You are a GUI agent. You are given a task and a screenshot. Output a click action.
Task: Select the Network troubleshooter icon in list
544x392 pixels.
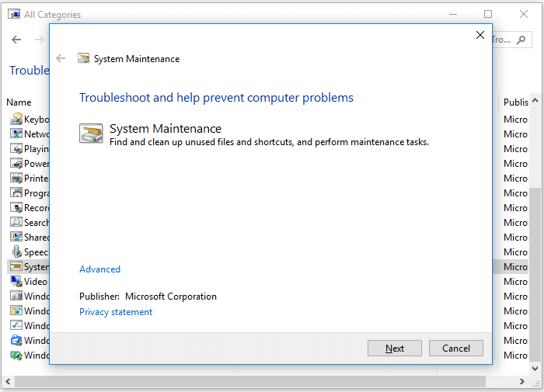[16, 134]
